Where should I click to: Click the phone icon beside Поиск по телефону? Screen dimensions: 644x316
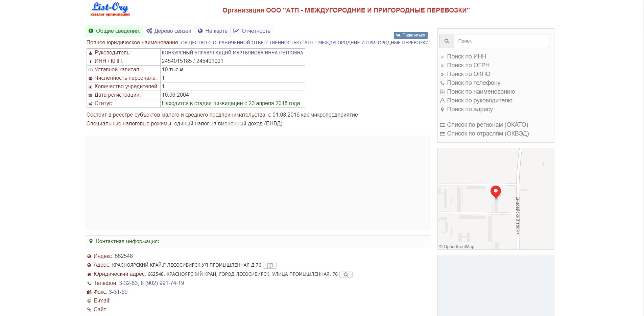point(442,83)
